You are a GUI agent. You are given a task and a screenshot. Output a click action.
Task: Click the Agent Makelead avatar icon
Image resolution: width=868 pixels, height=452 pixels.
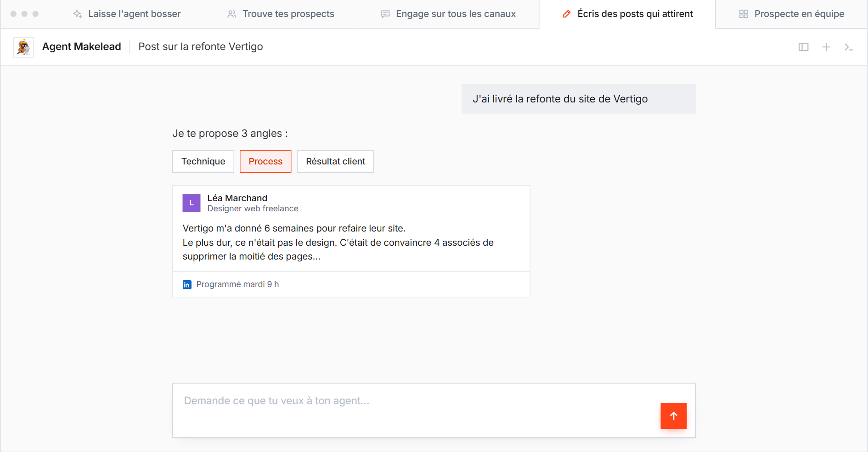point(23,47)
